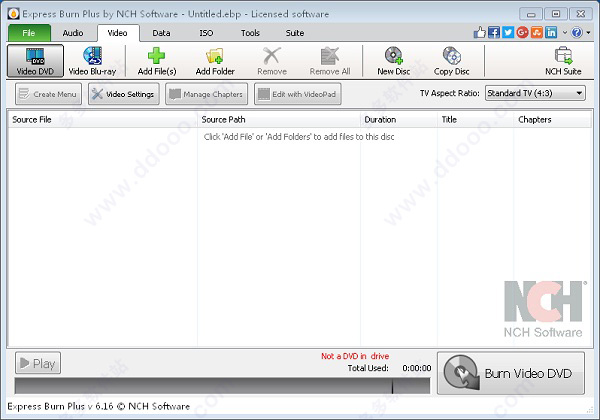
Task: Click the 'Express Burn Plus v 6.16' status text
Action: (x=98, y=406)
